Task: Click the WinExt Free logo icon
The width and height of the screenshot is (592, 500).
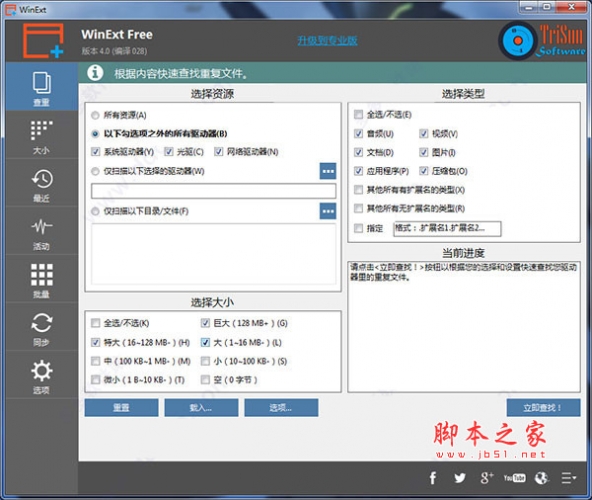Action: [43, 41]
